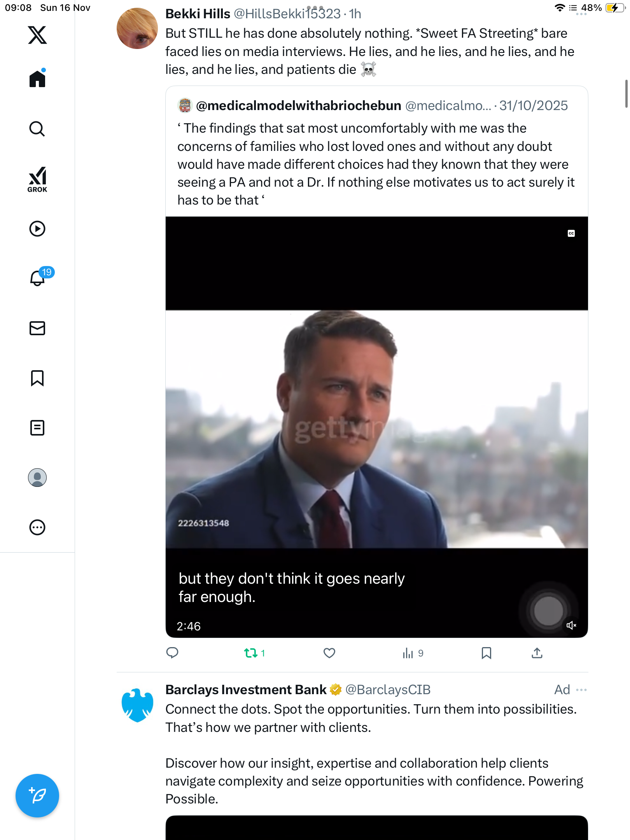The image size is (630, 840).
Task: Open your profile from sidebar
Action: pyautogui.click(x=37, y=478)
